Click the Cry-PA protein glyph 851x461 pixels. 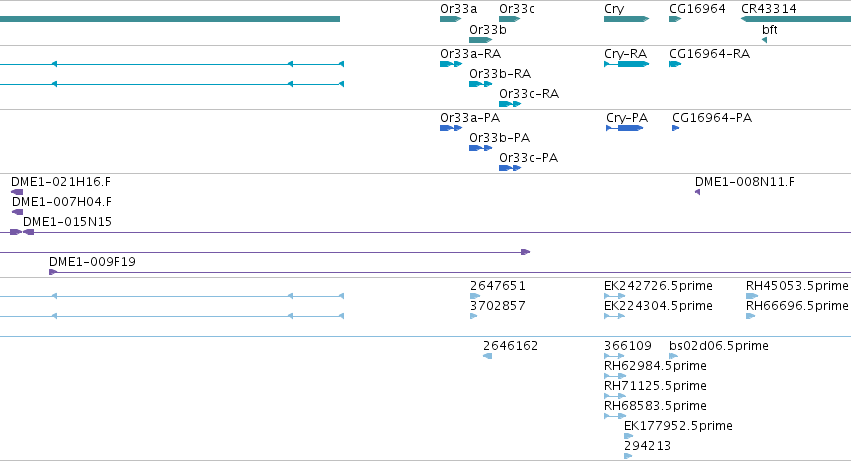(625, 129)
